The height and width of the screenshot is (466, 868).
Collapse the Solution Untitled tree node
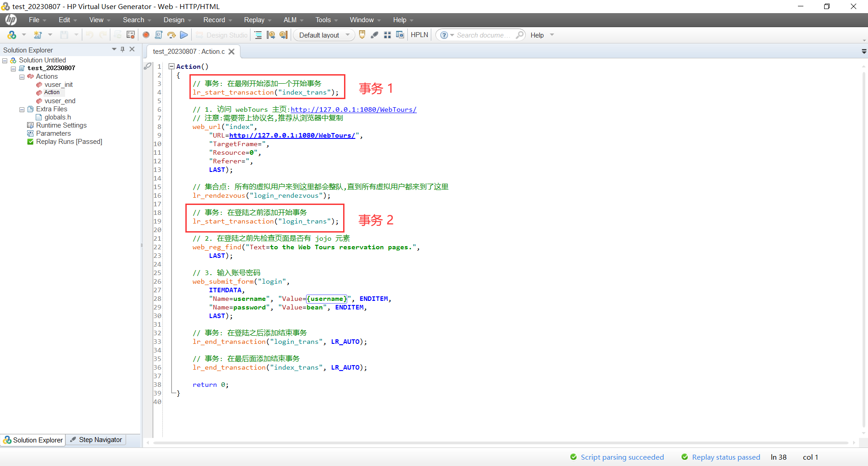(x=5, y=60)
